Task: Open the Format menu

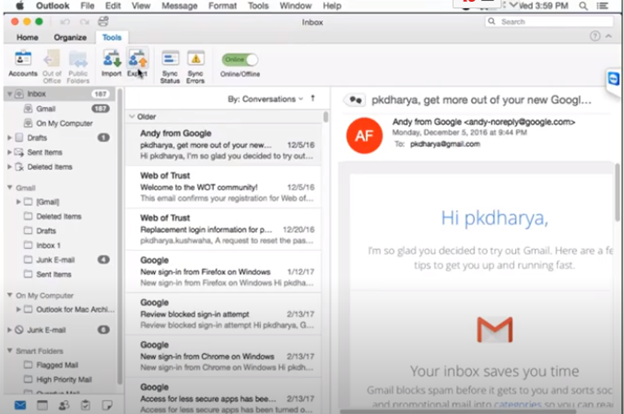Action: (x=222, y=6)
